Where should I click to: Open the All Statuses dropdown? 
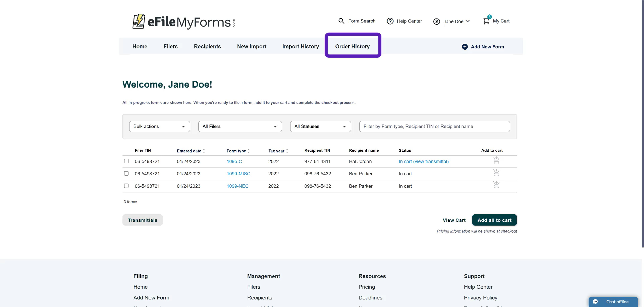pyautogui.click(x=320, y=127)
